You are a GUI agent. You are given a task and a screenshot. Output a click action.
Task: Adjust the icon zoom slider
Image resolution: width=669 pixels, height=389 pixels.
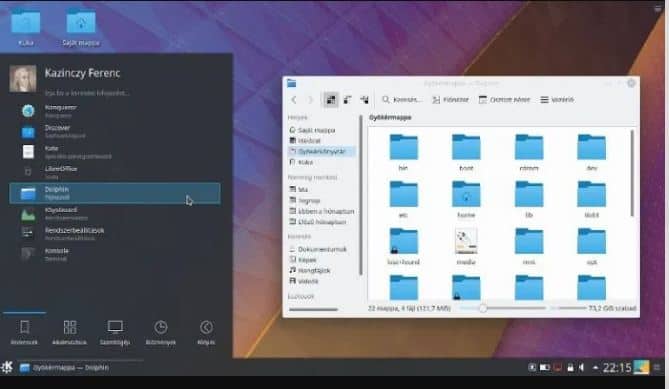[483, 308]
